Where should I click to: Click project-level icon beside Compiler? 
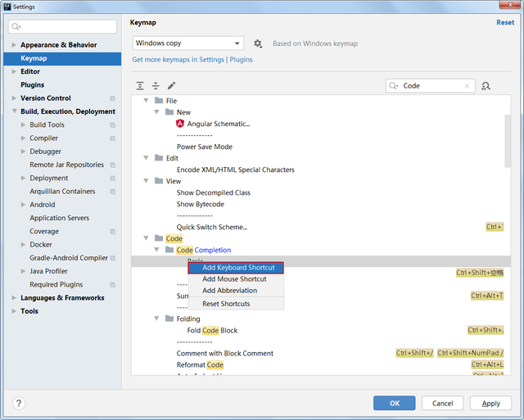(x=113, y=138)
